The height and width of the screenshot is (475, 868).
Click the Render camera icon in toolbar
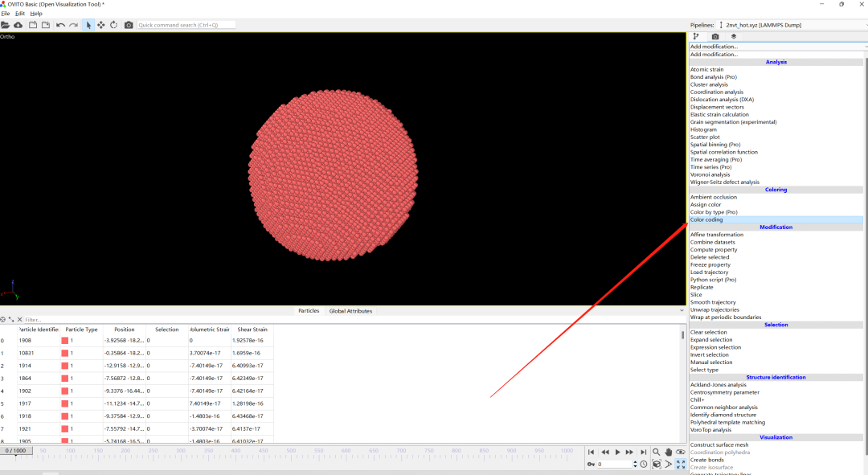(129, 25)
